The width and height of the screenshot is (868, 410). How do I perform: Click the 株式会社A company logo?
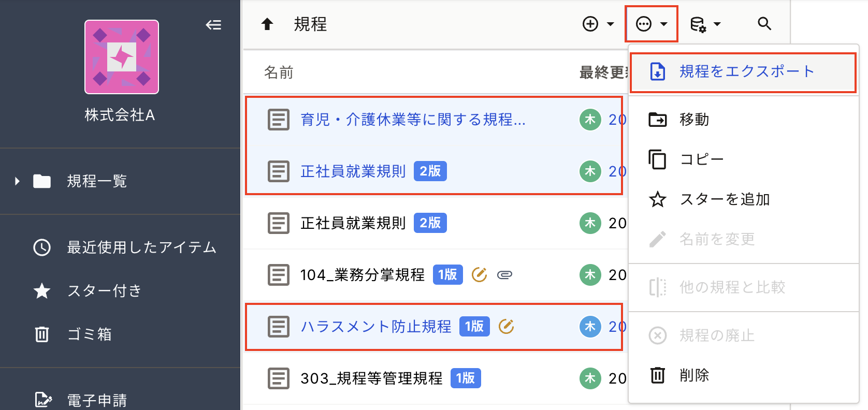tap(122, 57)
